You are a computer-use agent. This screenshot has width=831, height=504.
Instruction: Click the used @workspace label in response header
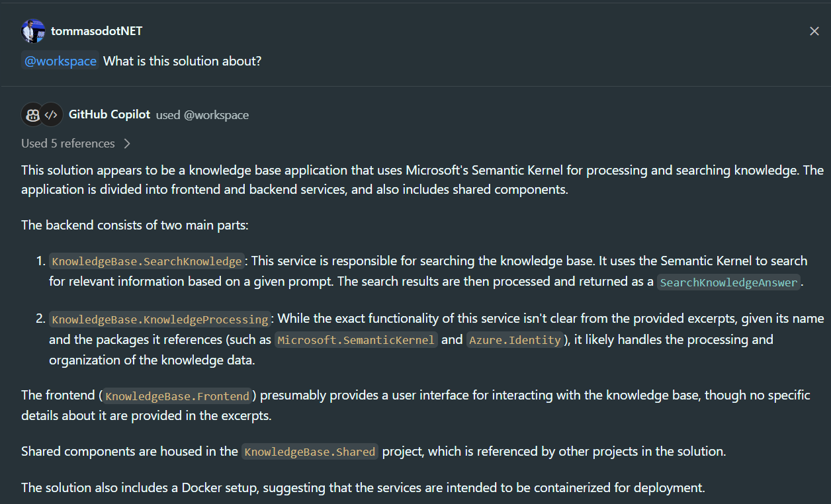click(202, 114)
